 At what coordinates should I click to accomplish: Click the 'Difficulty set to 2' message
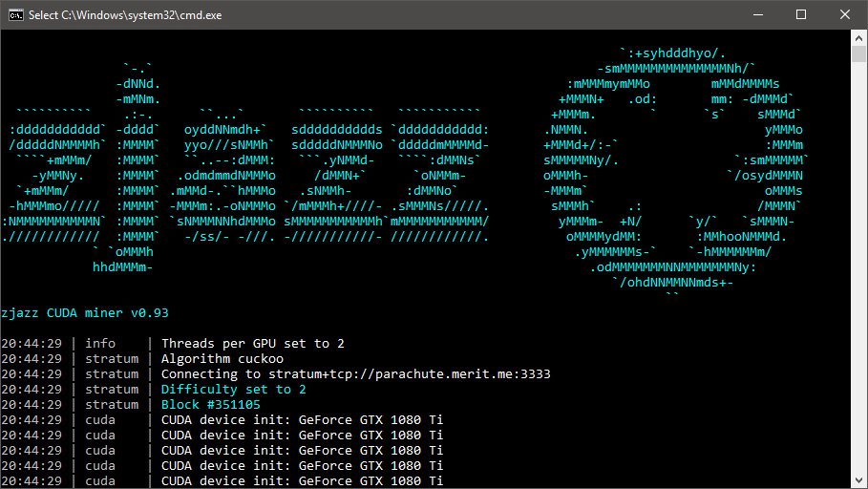pyautogui.click(x=233, y=390)
